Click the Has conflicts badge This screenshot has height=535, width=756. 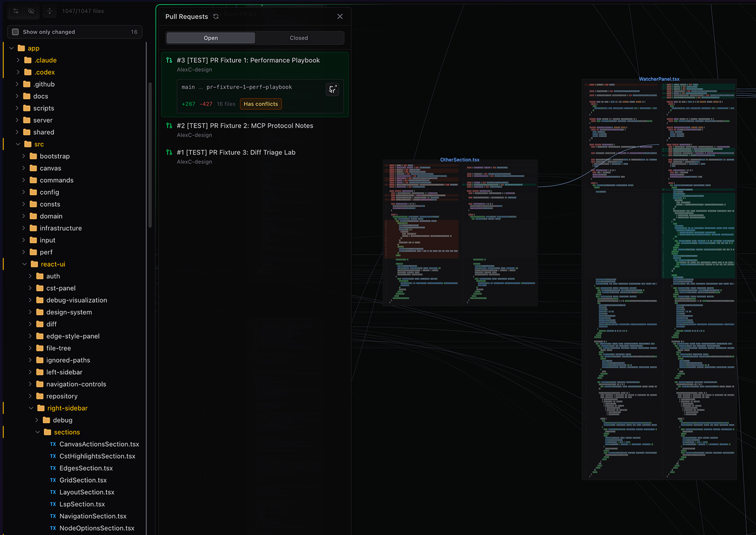tap(261, 104)
